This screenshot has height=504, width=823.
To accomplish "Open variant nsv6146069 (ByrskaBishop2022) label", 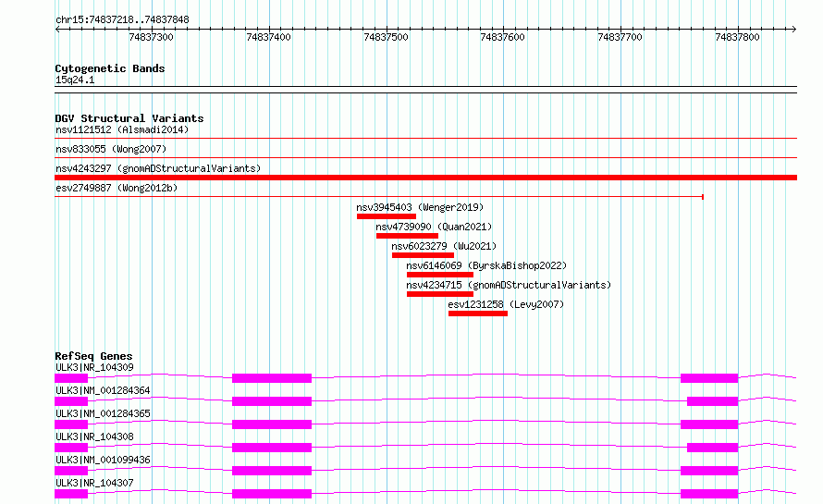I will tap(486, 265).
